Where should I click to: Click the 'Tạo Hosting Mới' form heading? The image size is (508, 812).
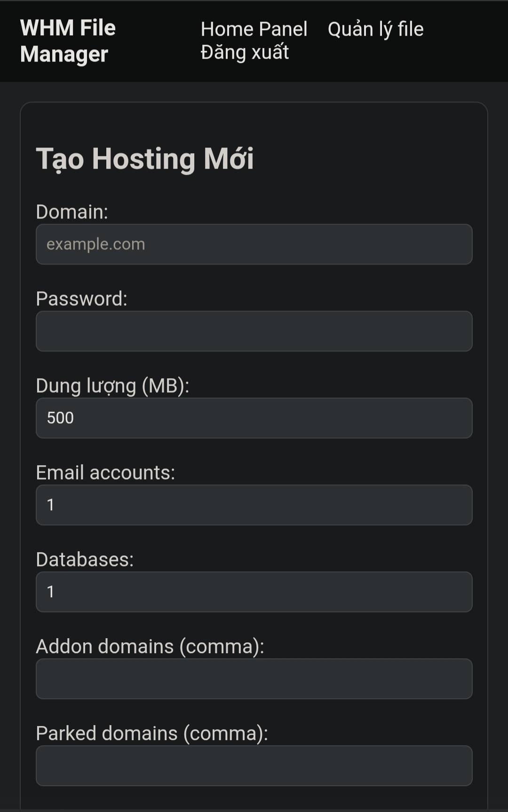(x=145, y=159)
